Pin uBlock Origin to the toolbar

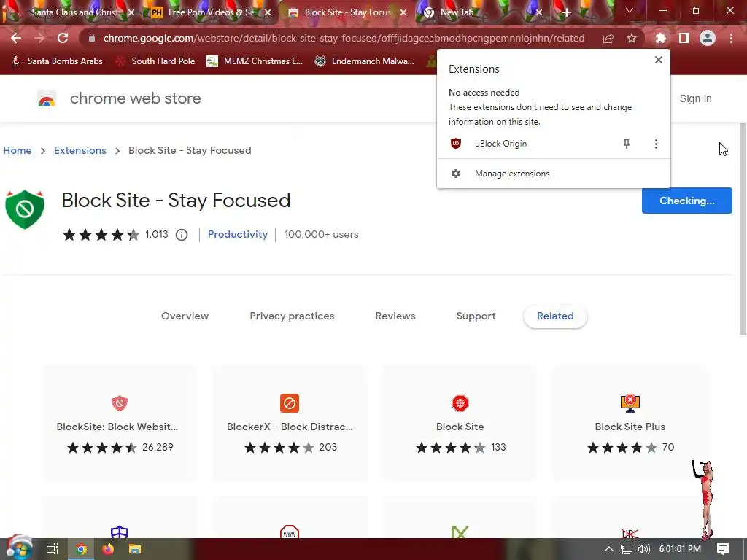click(x=627, y=144)
